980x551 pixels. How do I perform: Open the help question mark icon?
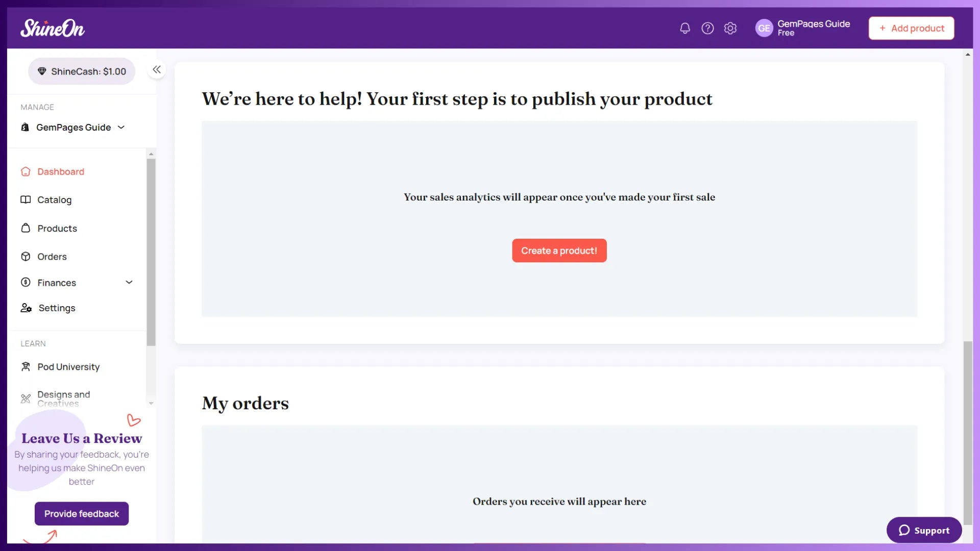coord(707,28)
